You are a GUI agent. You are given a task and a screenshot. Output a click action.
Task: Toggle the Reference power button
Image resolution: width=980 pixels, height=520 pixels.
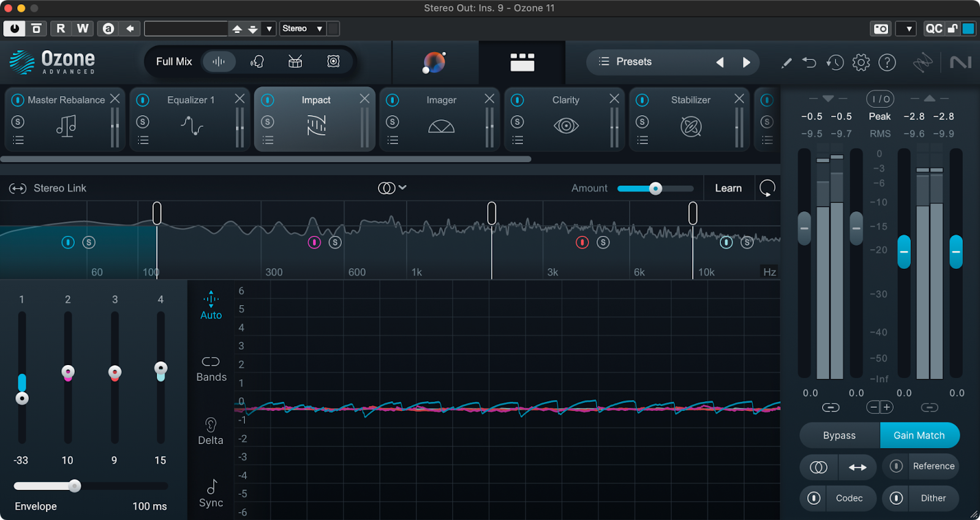point(896,466)
